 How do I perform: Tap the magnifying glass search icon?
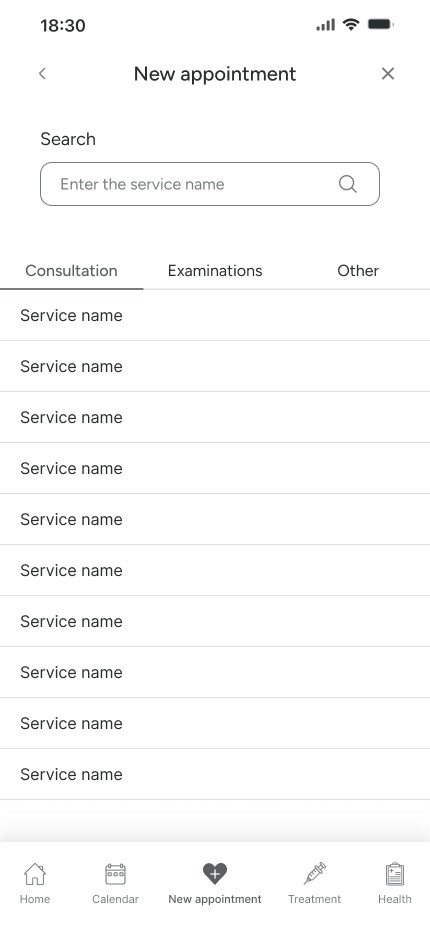click(348, 184)
